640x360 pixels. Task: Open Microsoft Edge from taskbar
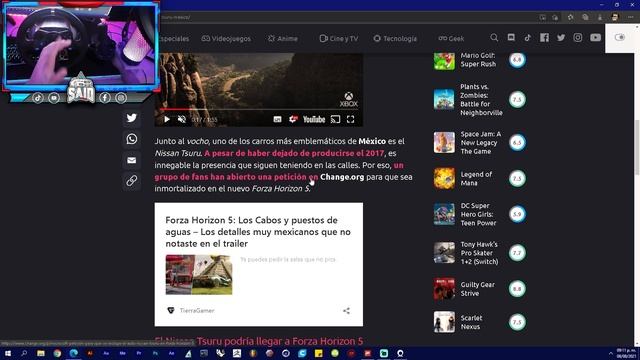pyautogui.click(x=74, y=353)
